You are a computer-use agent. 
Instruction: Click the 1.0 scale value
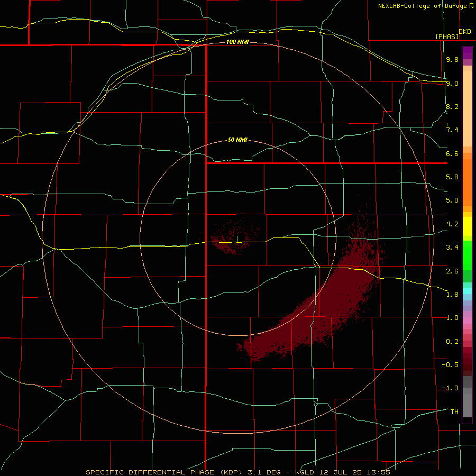click(x=452, y=318)
